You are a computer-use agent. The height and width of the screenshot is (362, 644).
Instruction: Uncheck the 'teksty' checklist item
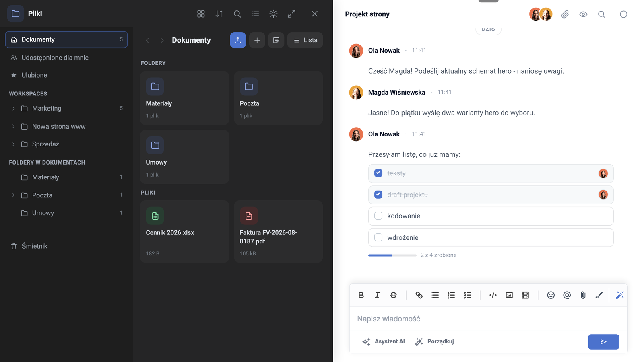[378, 173]
